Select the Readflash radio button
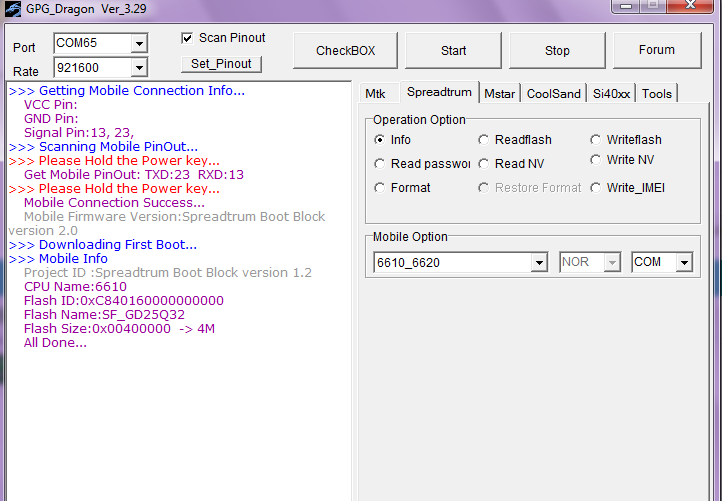The image size is (722, 501). (x=483, y=140)
